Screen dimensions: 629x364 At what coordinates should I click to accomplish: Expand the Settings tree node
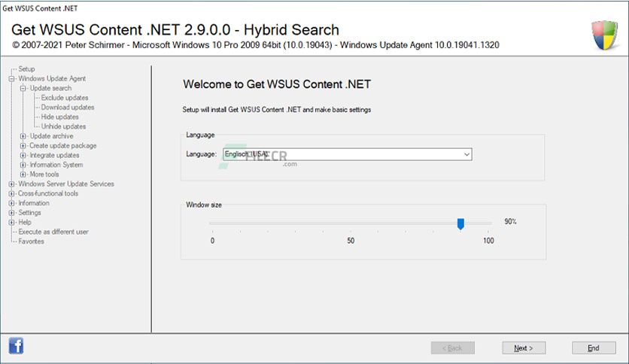click(11, 213)
